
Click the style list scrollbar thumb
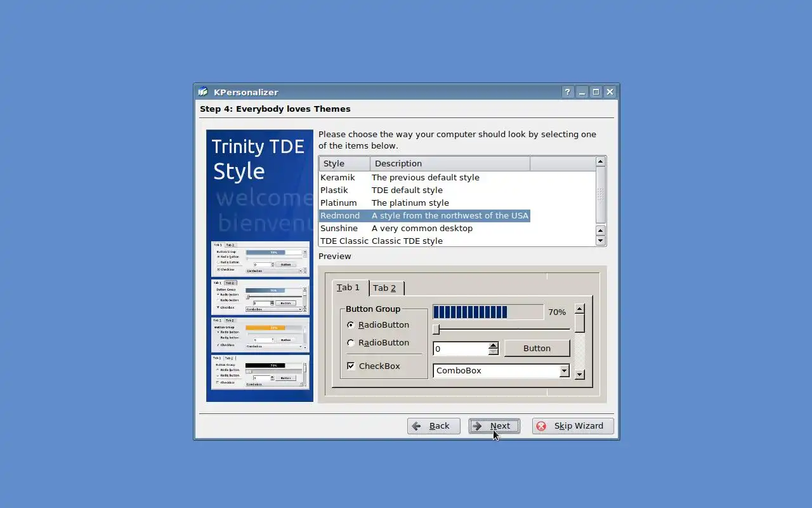click(600, 194)
